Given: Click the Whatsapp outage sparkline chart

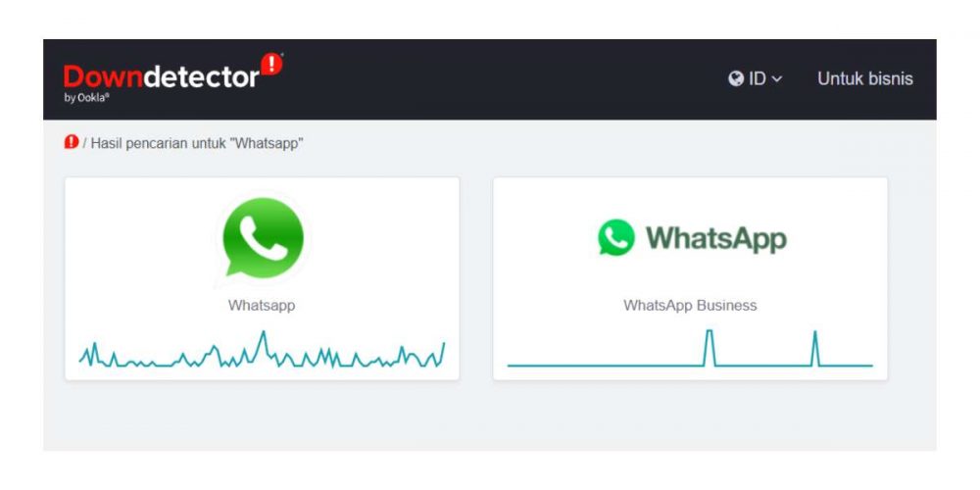Looking at the screenshot, I should 262,351.
